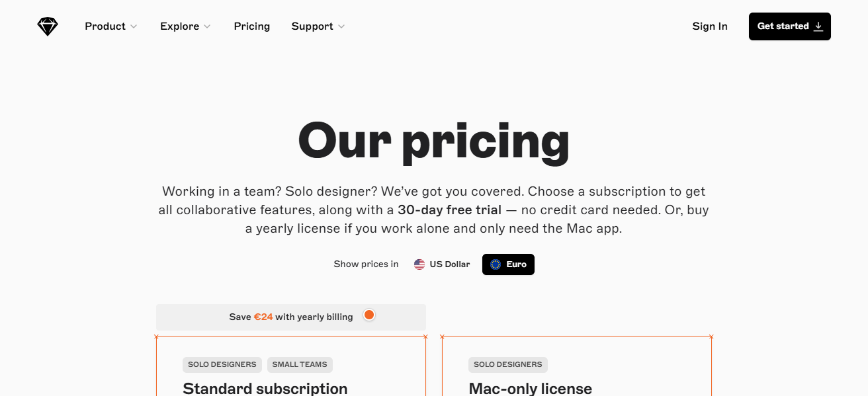Click the SMALL TEAMS tag
This screenshot has height=396, width=868.
pos(300,364)
